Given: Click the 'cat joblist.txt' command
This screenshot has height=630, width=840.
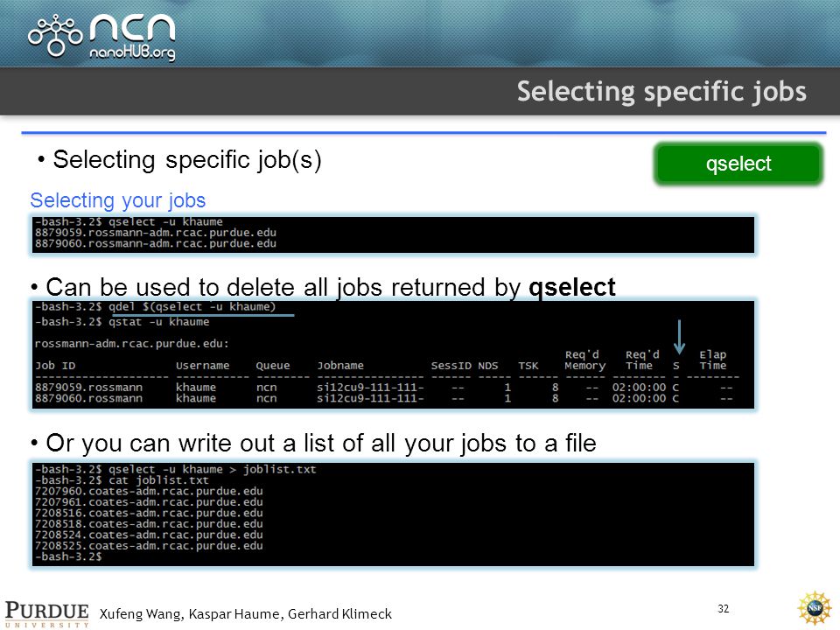Looking at the screenshot, I should point(158,480).
